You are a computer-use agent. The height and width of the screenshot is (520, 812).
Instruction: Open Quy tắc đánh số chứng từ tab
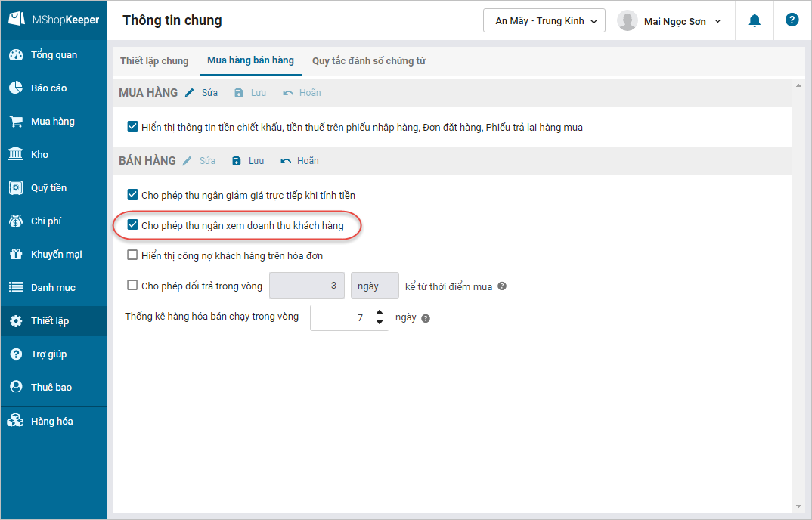click(x=369, y=60)
